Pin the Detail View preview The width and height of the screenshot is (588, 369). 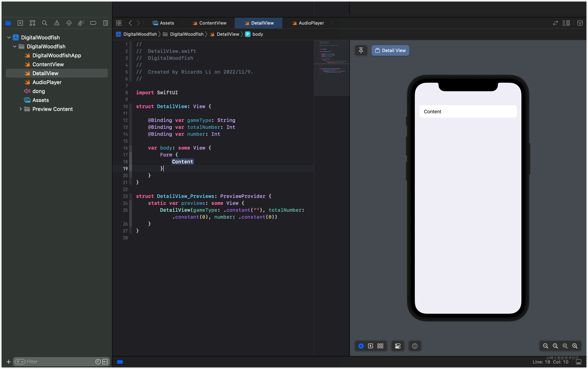(361, 51)
